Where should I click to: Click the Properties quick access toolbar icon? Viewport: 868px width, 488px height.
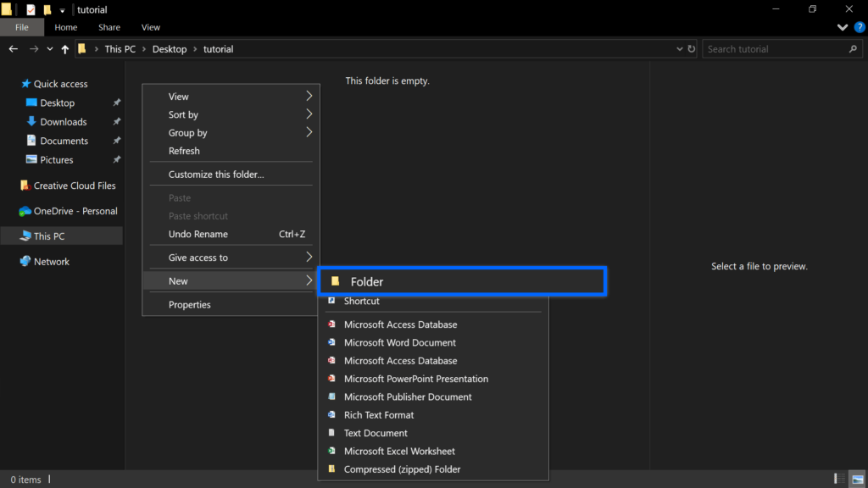click(31, 9)
